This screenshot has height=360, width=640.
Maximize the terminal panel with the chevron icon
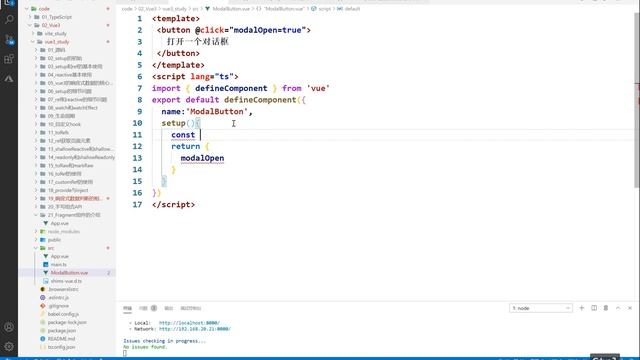tap(618, 308)
